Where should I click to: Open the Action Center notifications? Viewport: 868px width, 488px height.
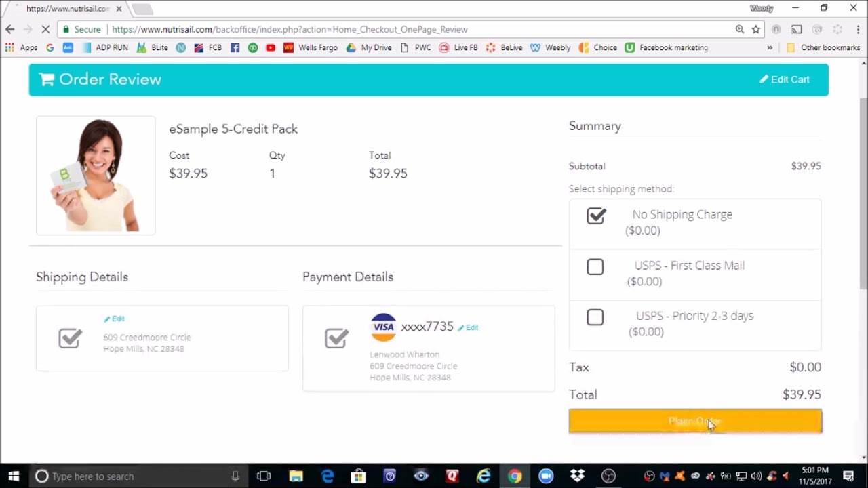click(848, 476)
